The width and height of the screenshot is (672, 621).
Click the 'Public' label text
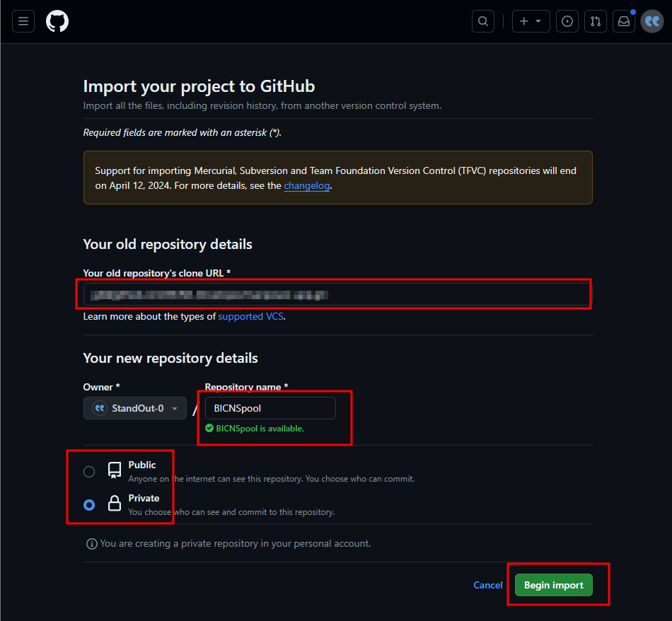(142, 465)
